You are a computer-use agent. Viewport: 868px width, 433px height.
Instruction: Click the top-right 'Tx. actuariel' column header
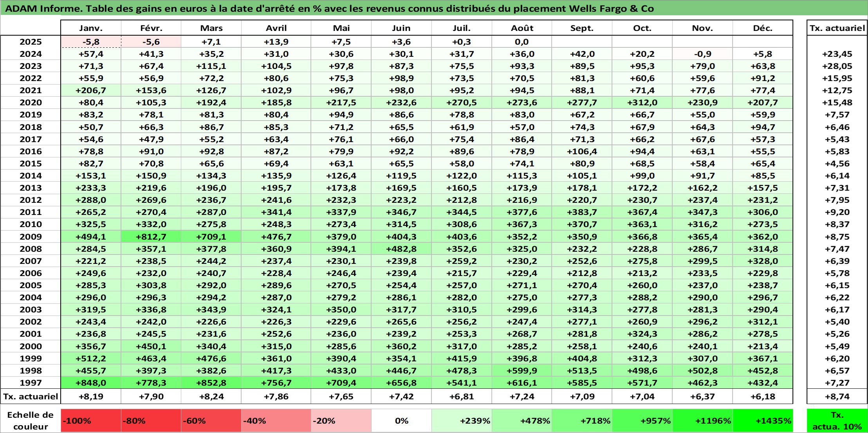click(837, 28)
